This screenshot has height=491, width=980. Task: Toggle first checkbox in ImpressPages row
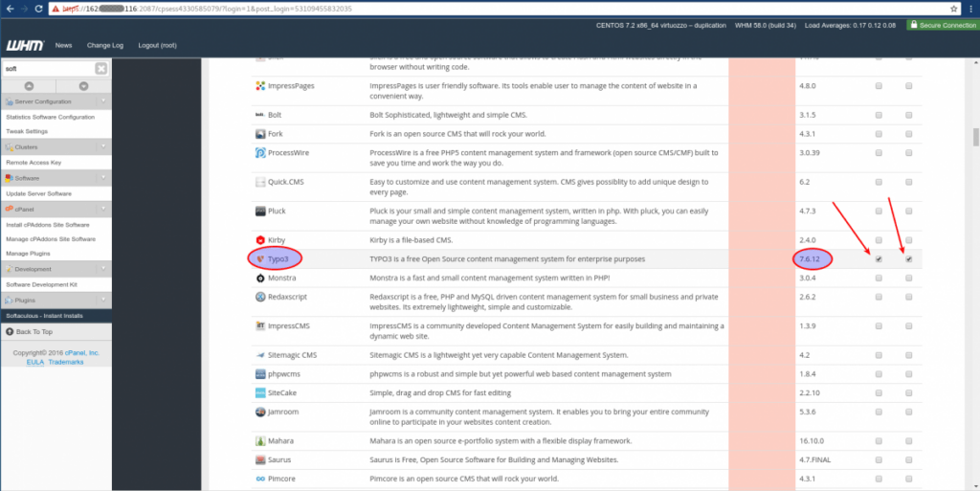[879, 86]
